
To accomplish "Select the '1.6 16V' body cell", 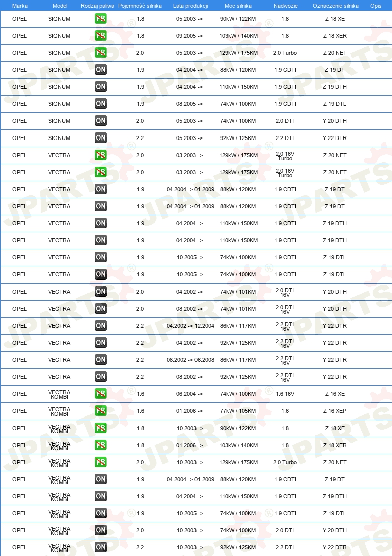I will click(x=285, y=394).
